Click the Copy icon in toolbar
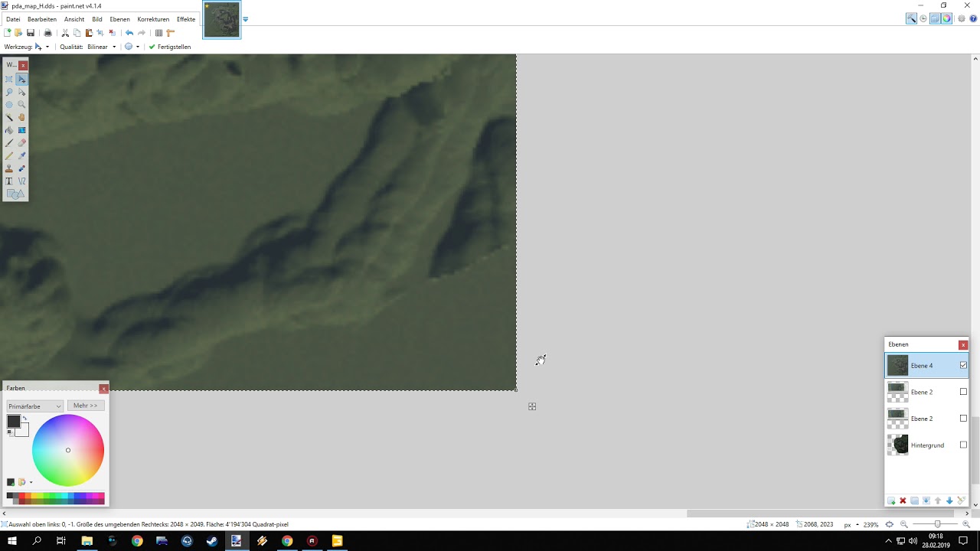This screenshot has height=551, width=980. tap(77, 33)
